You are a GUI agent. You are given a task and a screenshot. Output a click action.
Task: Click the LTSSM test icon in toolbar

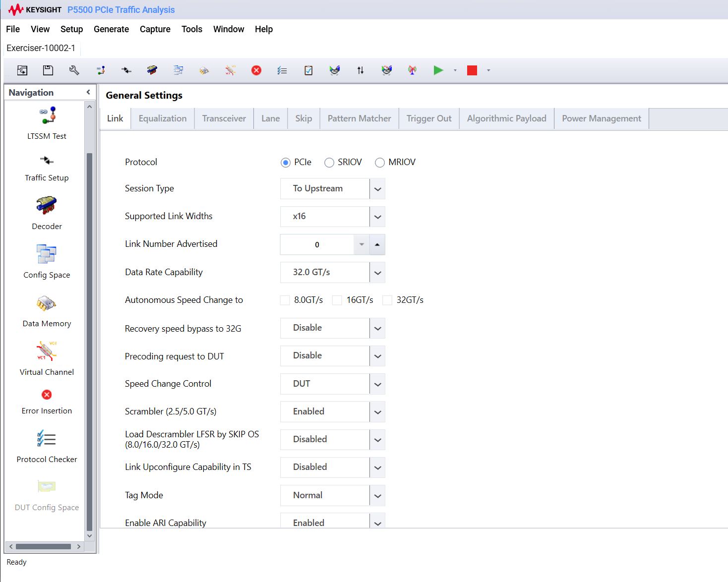101,70
